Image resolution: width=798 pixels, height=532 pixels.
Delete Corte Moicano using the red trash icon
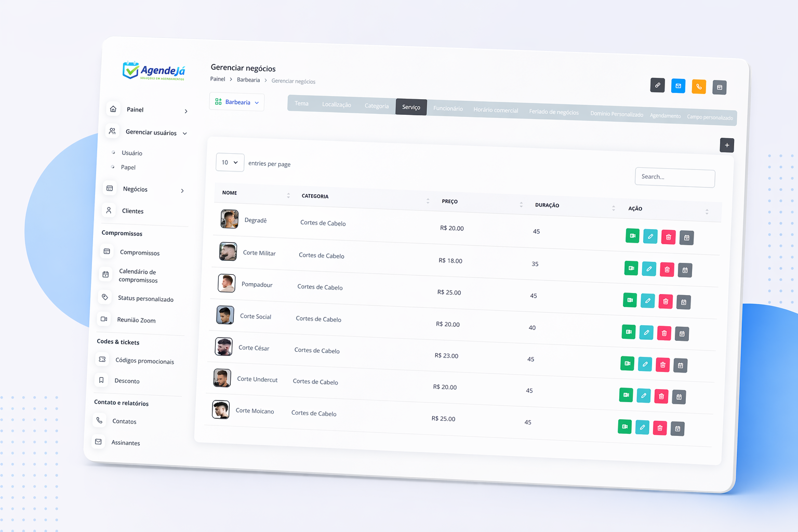pyautogui.click(x=660, y=428)
